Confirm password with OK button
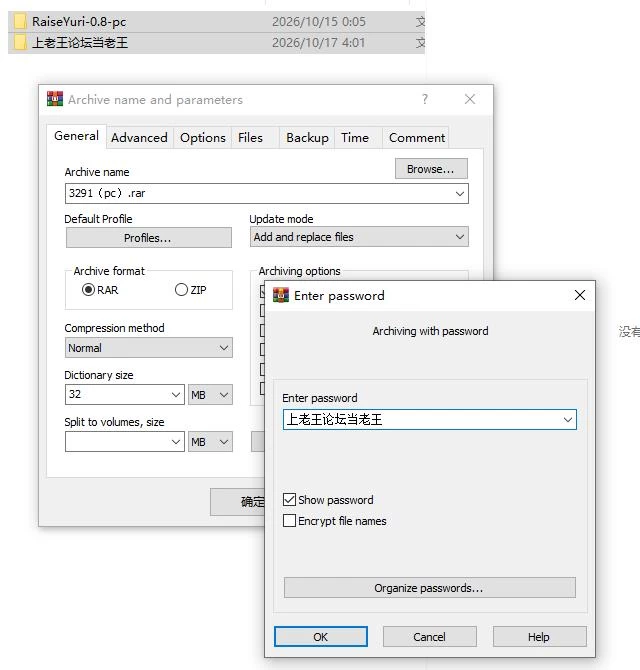 click(320, 637)
